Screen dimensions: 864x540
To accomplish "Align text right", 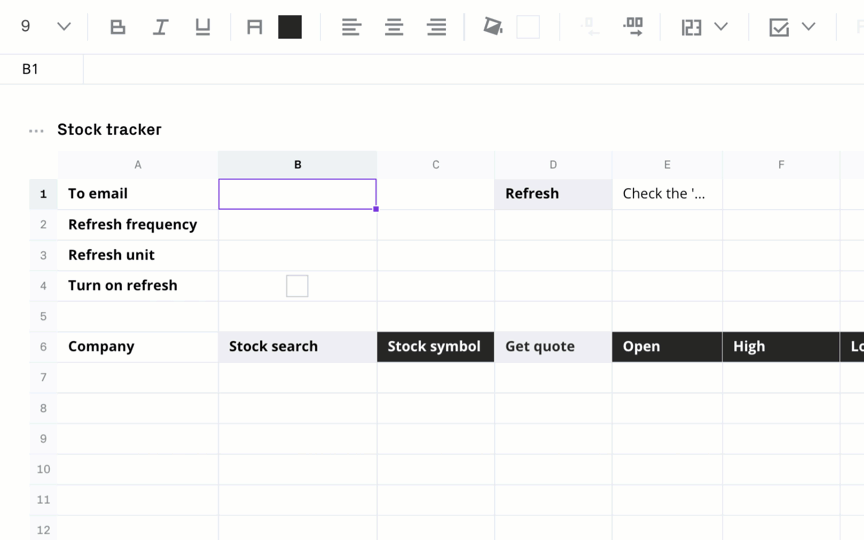I will (x=436, y=27).
